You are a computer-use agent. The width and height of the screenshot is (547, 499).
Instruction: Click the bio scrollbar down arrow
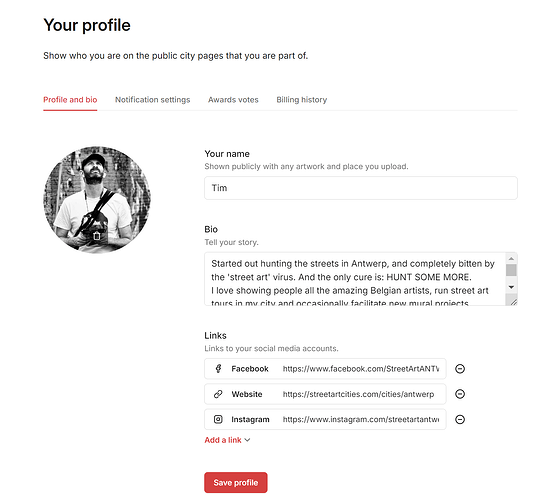(x=511, y=287)
